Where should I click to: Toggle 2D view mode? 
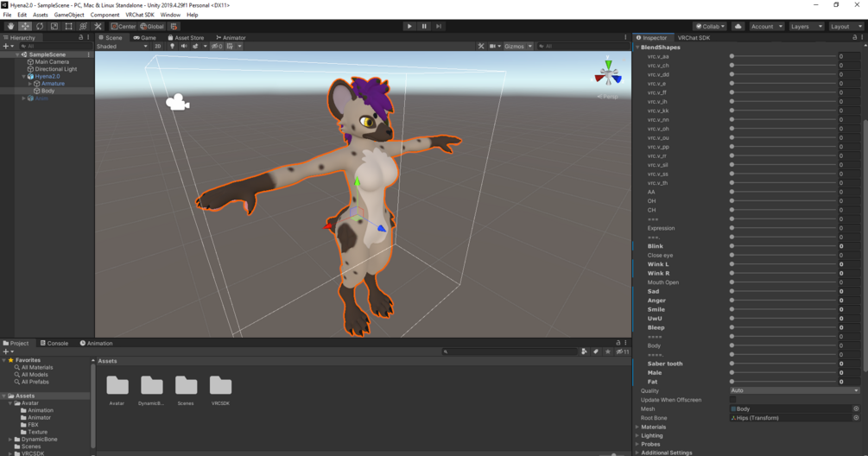[x=158, y=46]
